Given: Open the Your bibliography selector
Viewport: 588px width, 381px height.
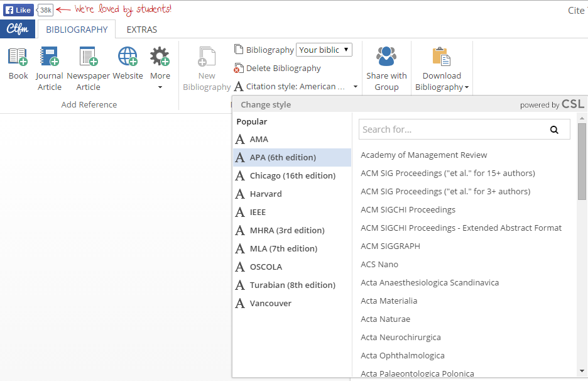Looking at the screenshot, I should [x=324, y=50].
